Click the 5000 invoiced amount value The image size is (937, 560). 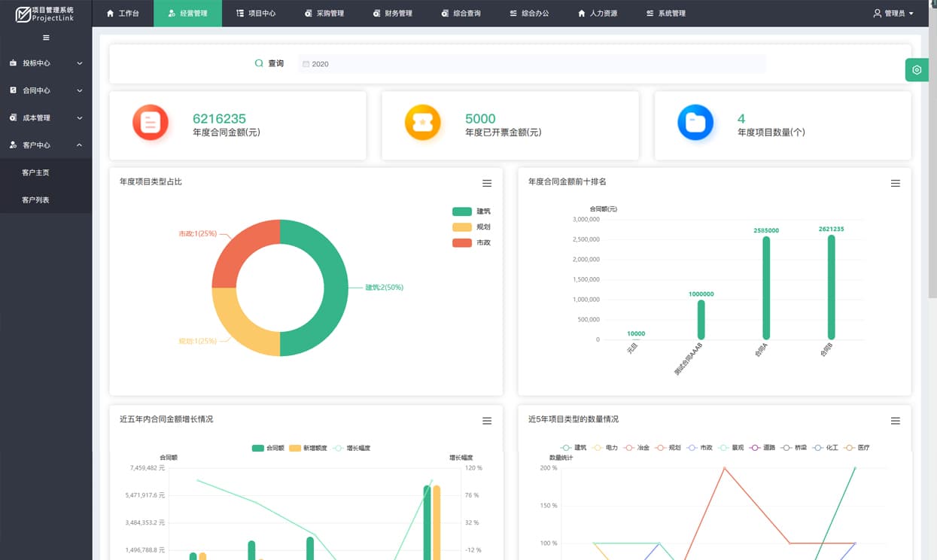coord(480,118)
